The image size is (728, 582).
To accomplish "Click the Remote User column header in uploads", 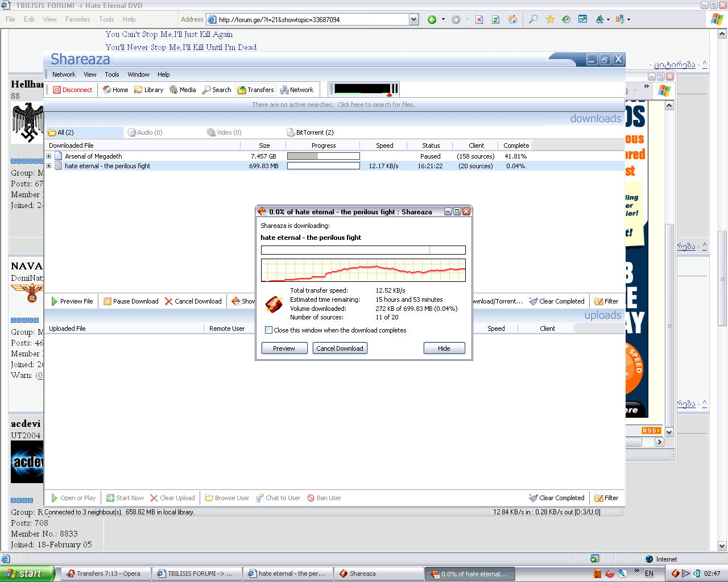I will click(x=227, y=329).
